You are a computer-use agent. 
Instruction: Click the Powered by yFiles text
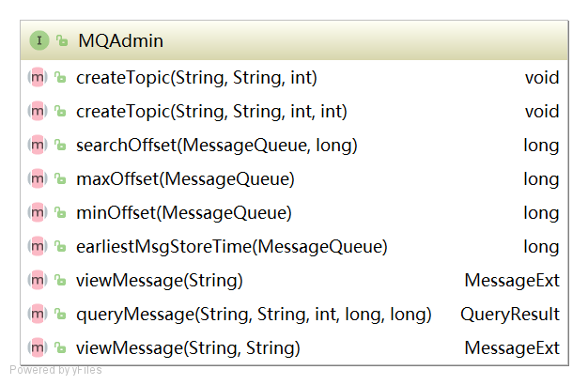(x=55, y=370)
